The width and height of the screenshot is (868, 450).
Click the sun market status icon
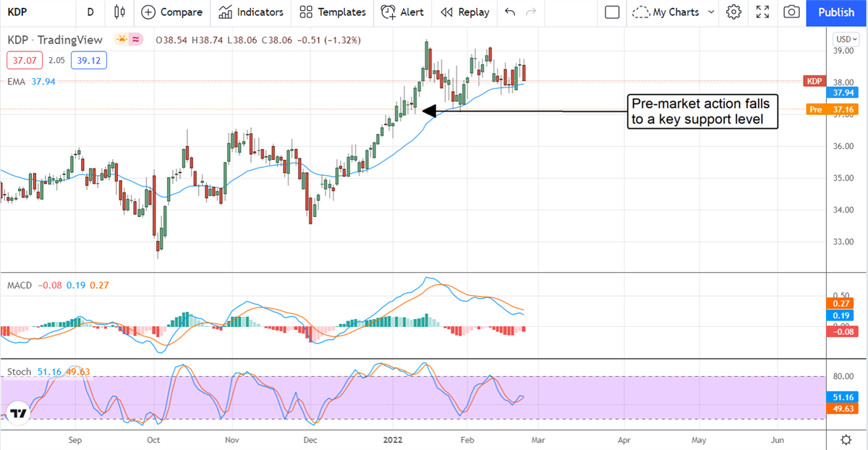tap(122, 39)
